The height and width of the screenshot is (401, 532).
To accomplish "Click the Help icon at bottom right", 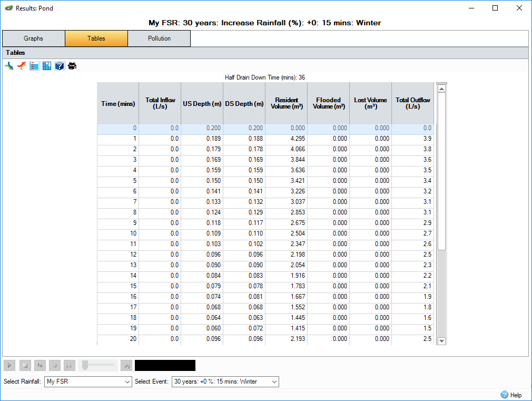I will click(x=505, y=395).
